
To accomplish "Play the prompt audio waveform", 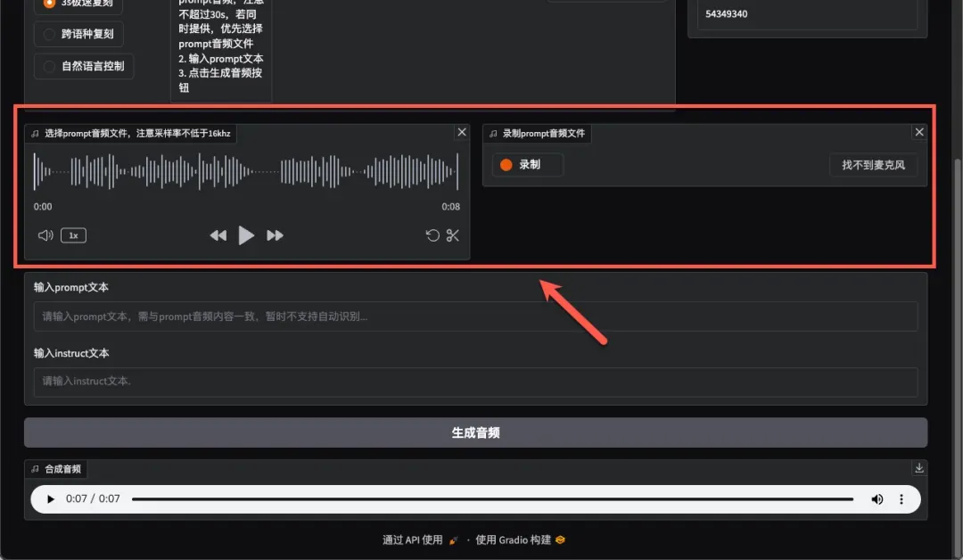I will [246, 235].
